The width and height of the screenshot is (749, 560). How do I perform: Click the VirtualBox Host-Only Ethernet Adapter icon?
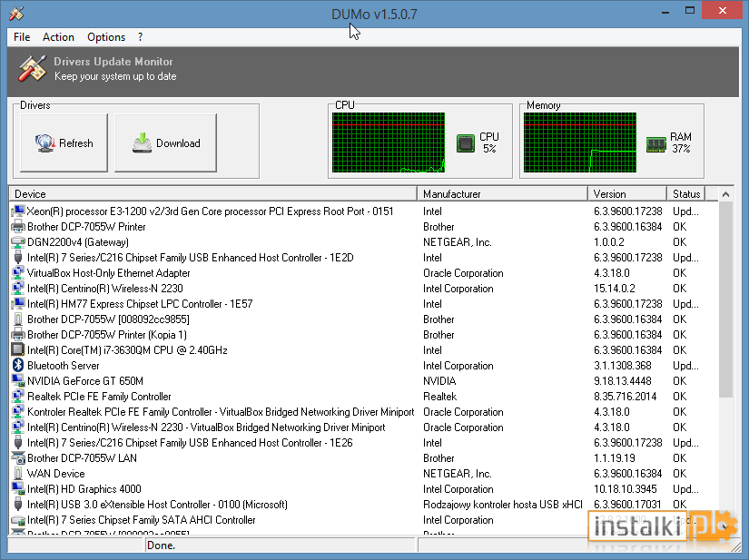click(17, 272)
